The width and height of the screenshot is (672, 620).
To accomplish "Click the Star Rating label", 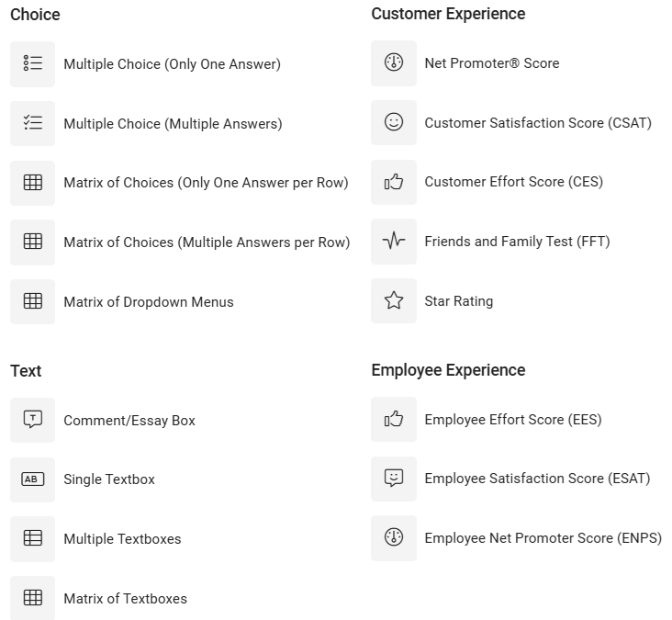I will [459, 301].
